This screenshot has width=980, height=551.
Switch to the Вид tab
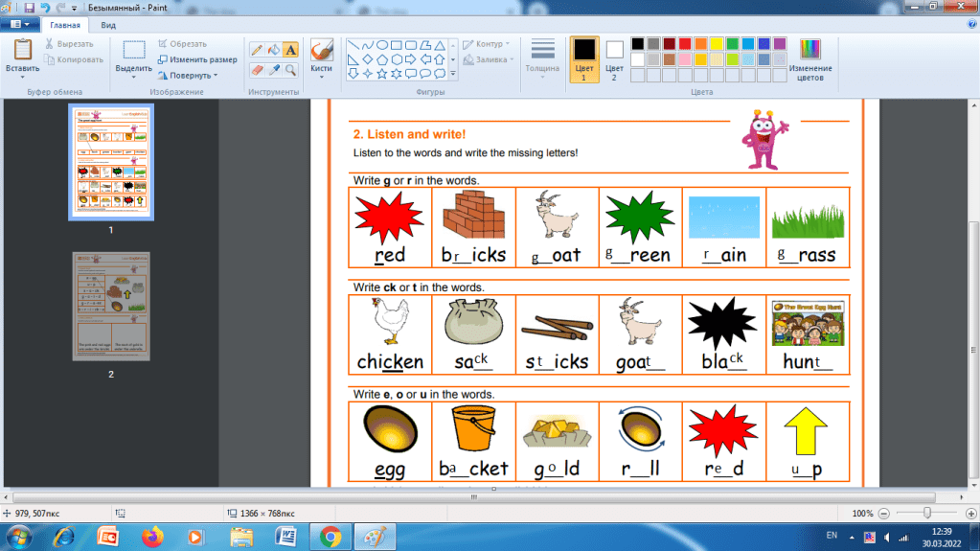(x=109, y=25)
